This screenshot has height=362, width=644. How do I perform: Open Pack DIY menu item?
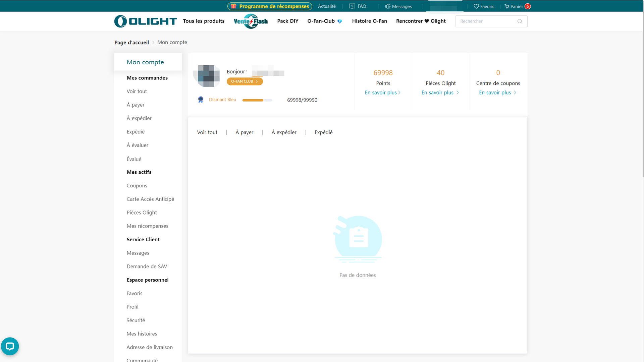pos(288,21)
